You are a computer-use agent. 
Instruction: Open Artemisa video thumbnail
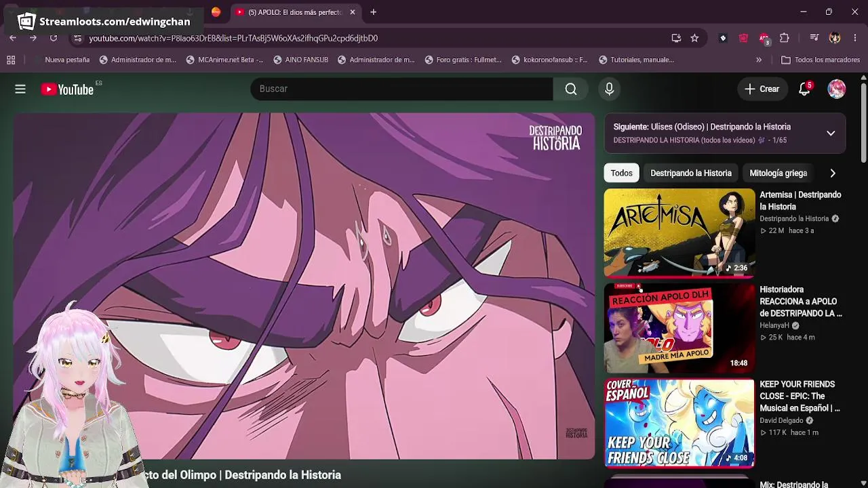coord(679,232)
